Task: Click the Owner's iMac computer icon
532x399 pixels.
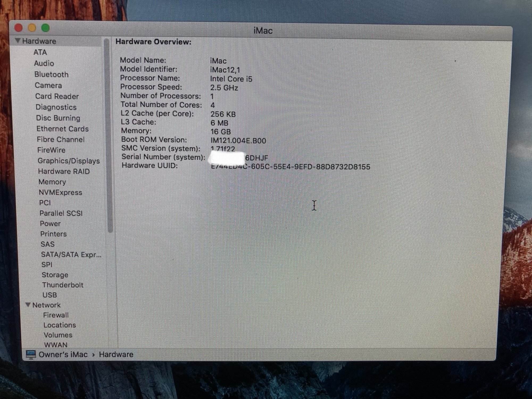Action: coord(31,355)
